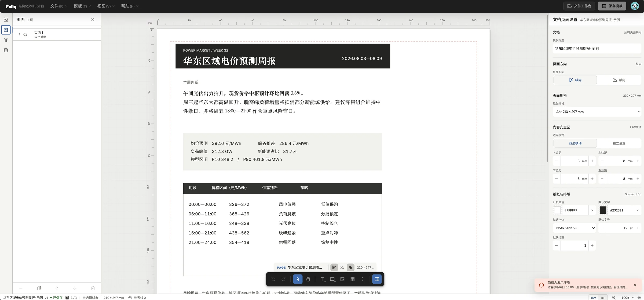Add a new page with the plus icon
644x300 pixels.
pos(21,288)
